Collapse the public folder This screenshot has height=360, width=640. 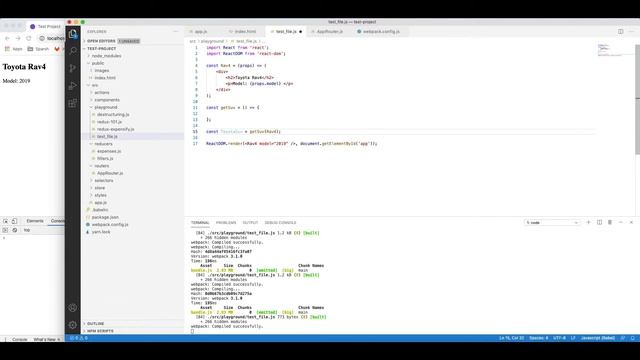(x=98, y=63)
